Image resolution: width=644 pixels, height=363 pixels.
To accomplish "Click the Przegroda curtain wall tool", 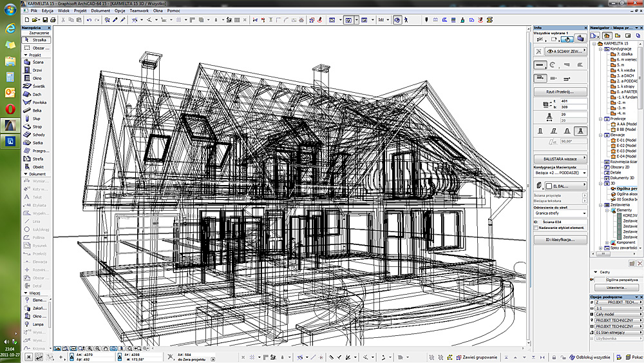I will 36,151.
